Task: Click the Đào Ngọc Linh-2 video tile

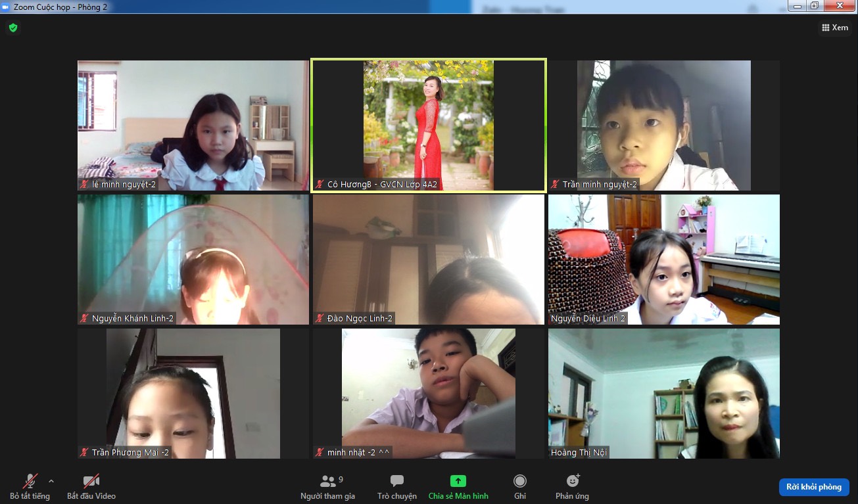Action: coord(428,259)
